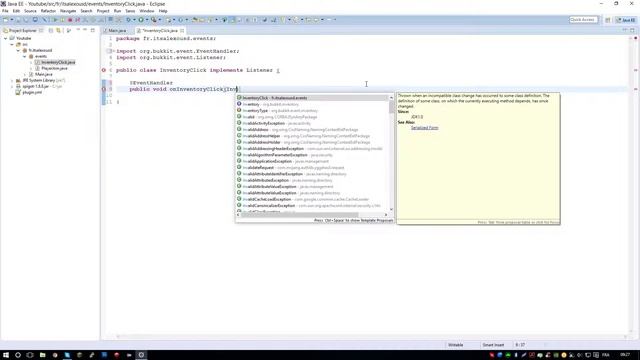This screenshot has width=640, height=360.
Task: Click the Quick Access field
Action: (x=583, y=20)
